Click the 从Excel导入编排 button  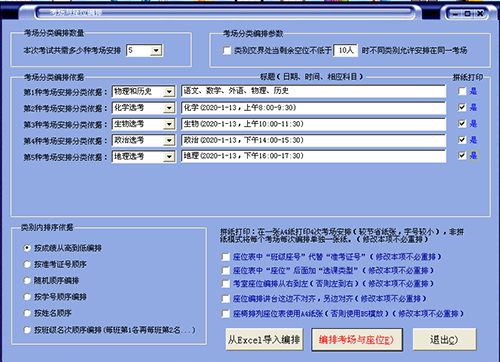coord(264,340)
